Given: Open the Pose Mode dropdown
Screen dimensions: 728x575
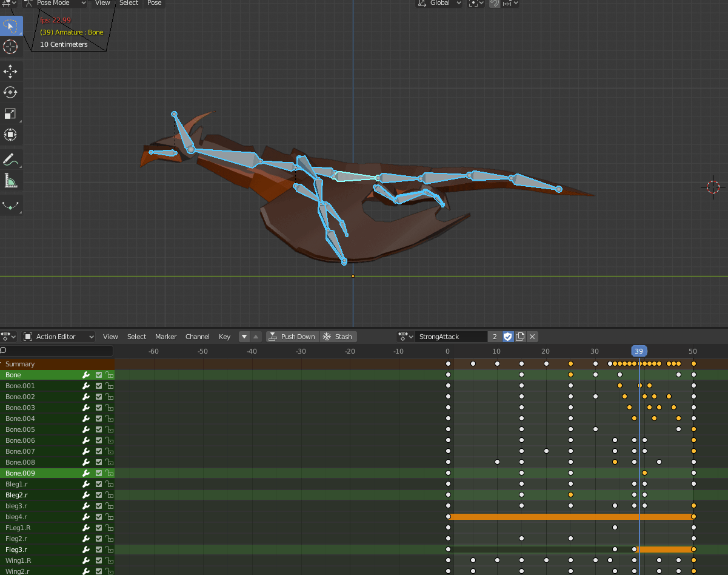Looking at the screenshot, I should (x=55, y=3).
